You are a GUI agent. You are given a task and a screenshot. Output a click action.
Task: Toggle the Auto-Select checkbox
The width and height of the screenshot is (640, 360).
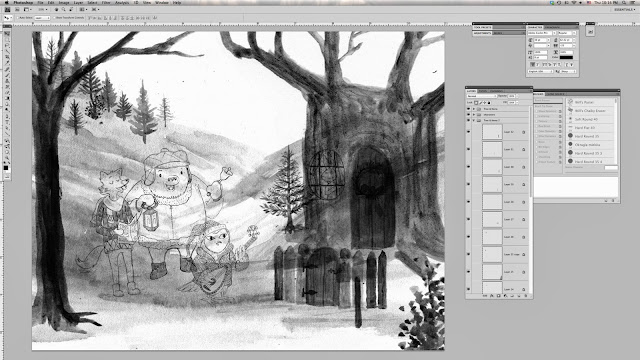(x=18, y=18)
